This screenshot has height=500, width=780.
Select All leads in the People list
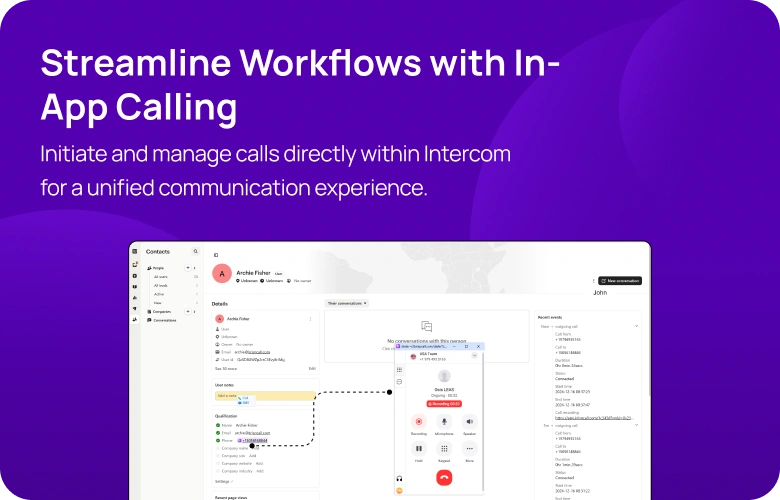pos(161,286)
